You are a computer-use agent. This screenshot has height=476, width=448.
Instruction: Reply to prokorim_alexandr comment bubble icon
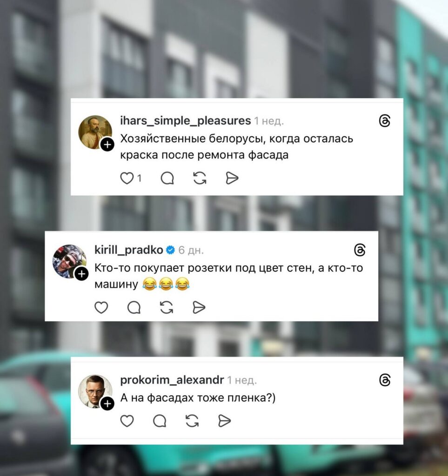(160, 421)
